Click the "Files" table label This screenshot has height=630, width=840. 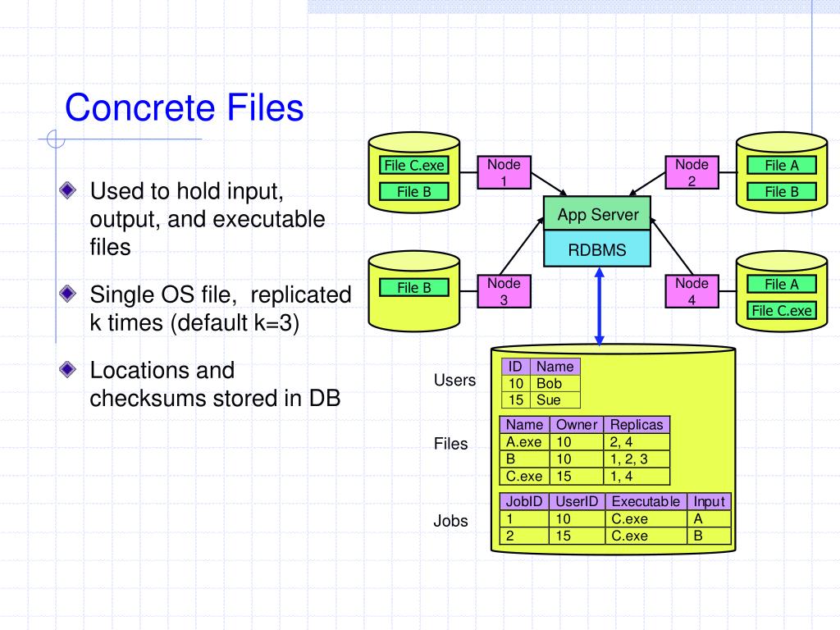[450, 444]
